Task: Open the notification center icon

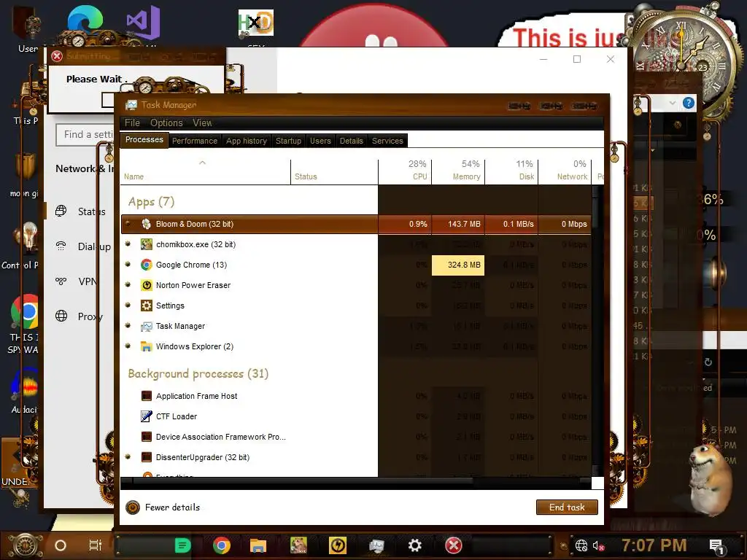Action: click(716, 547)
